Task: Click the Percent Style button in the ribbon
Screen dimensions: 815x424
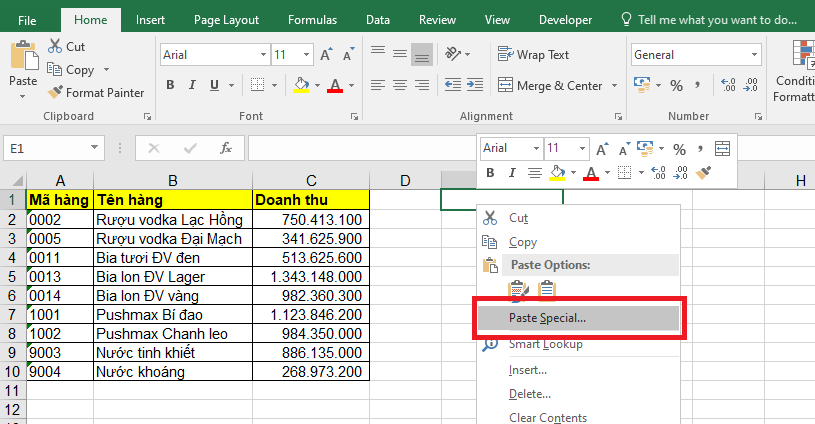Action: 676,86
